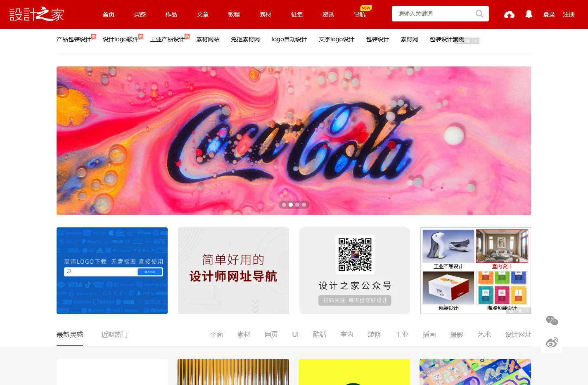
Task: Select second carousel dot
Action: pos(291,205)
